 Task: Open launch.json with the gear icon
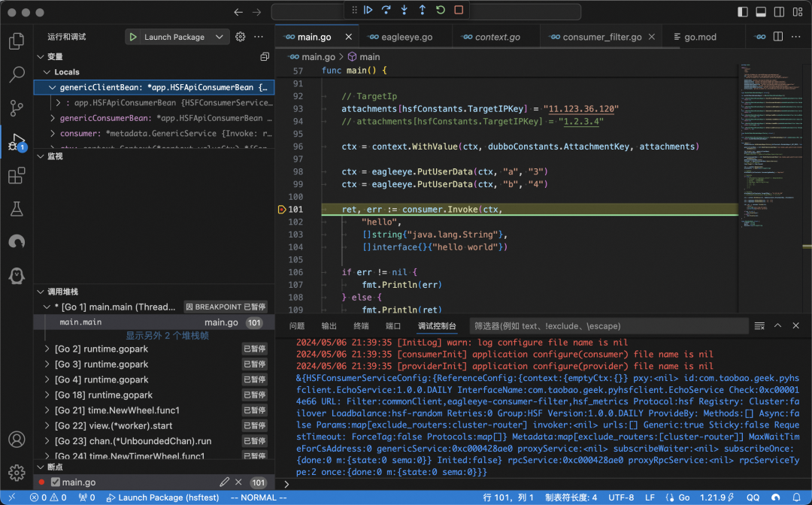(x=241, y=37)
